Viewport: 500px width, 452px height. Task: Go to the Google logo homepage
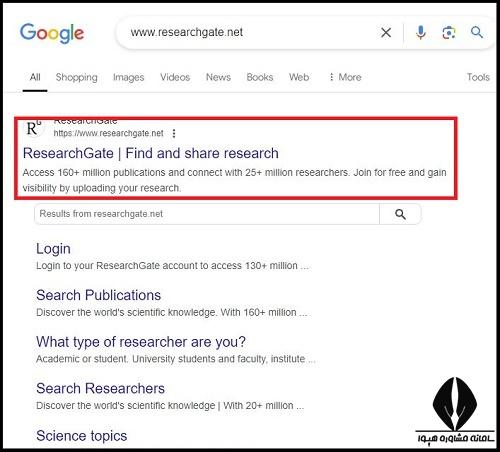(52, 33)
